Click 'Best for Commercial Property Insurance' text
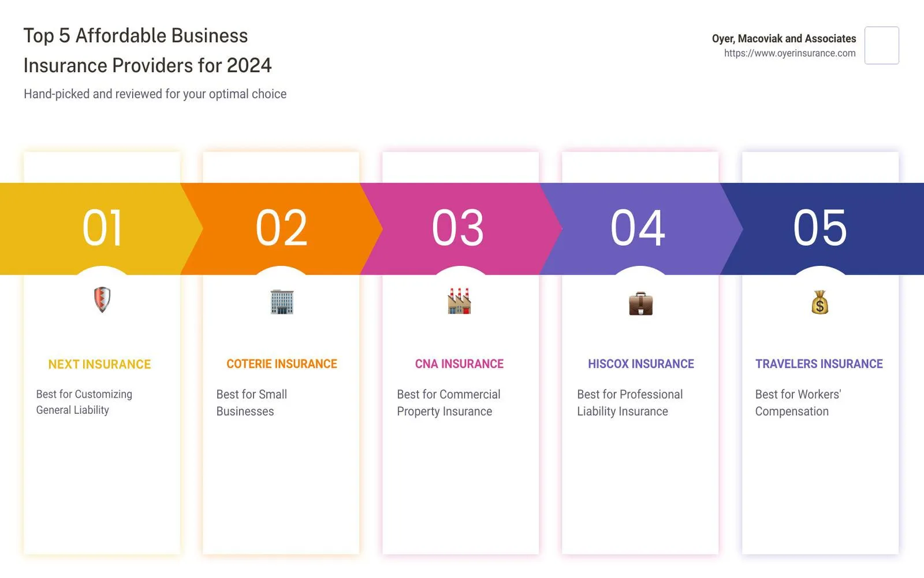Screen dimensions: 924x578 point(449,403)
